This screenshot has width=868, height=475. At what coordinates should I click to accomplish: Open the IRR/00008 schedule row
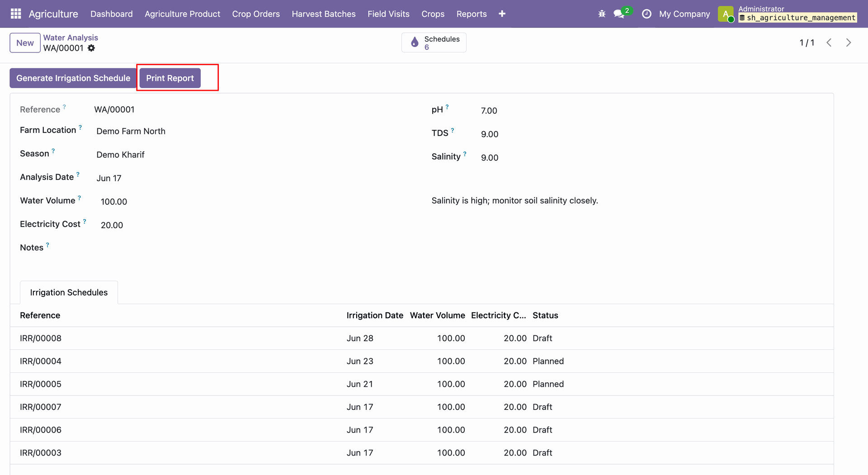(x=422, y=339)
